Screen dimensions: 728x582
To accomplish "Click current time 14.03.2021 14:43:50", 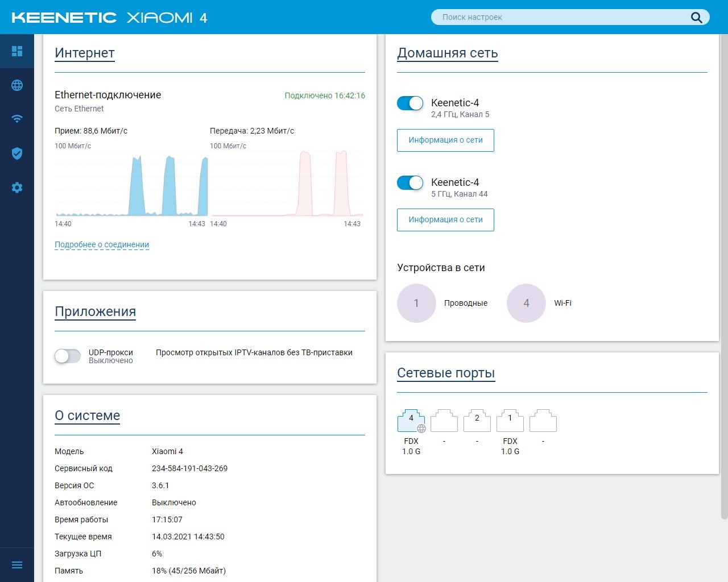I will 188,537.
